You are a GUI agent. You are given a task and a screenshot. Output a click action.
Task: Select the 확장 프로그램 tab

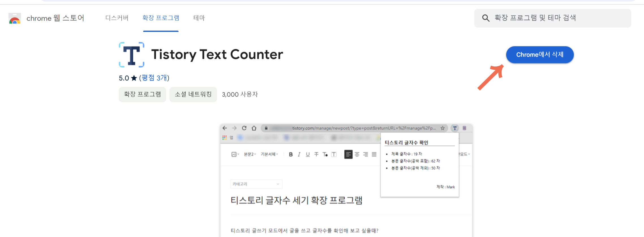(161, 18)
